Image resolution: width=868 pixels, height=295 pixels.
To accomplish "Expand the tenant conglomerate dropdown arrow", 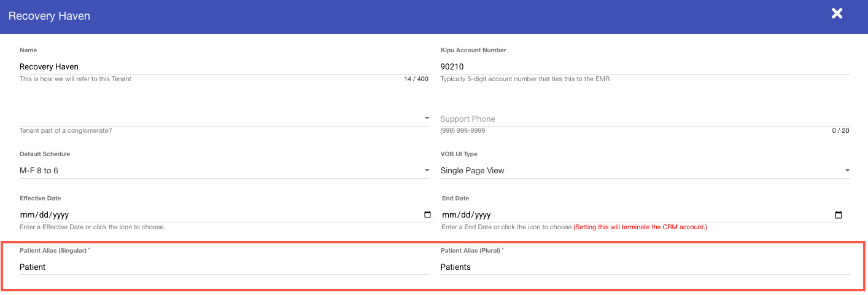I will [427, 118].
